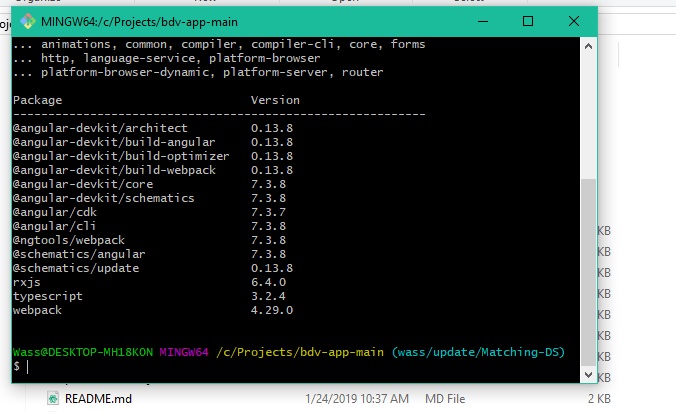Click webpack version 4.29.0

(272, 310)
